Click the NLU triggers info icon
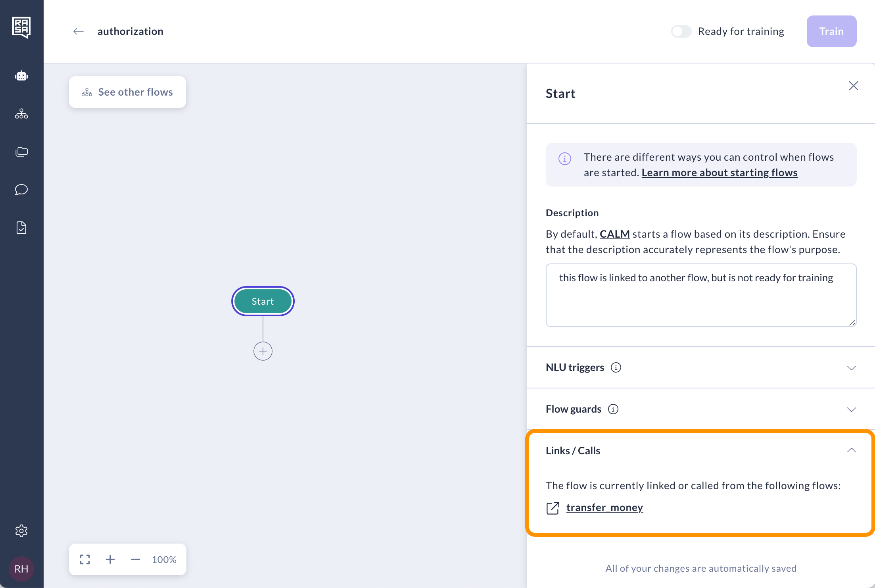This screenshot has height=588, width=875. [616, 367]
